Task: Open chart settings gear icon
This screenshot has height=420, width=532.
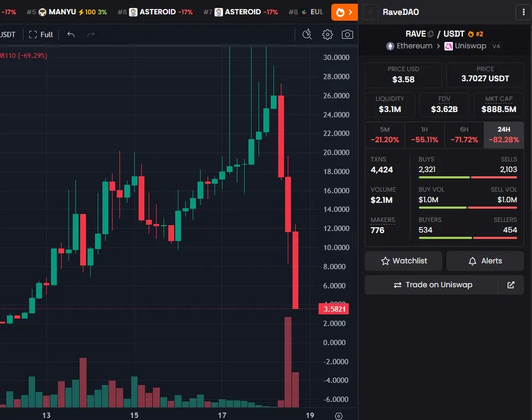Action: tap(327, 35)
